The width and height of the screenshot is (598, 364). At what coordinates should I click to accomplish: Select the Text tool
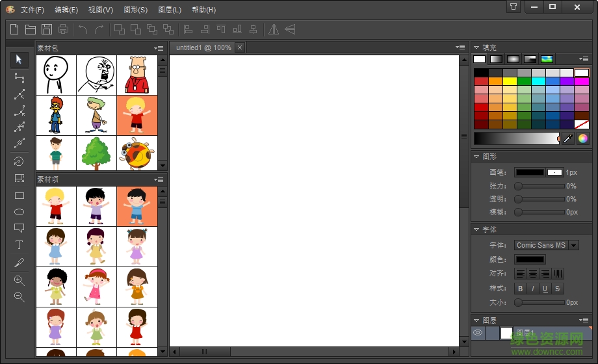click(x=19, y=245)
